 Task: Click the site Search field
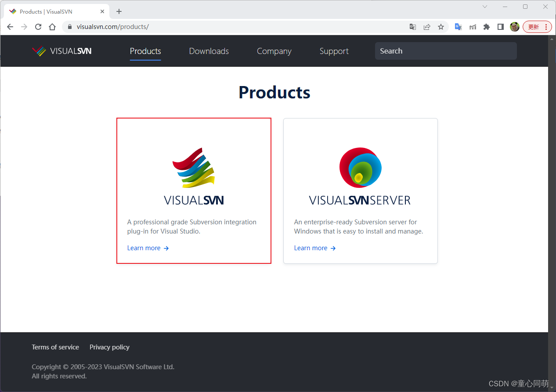(x=446, y=51)
